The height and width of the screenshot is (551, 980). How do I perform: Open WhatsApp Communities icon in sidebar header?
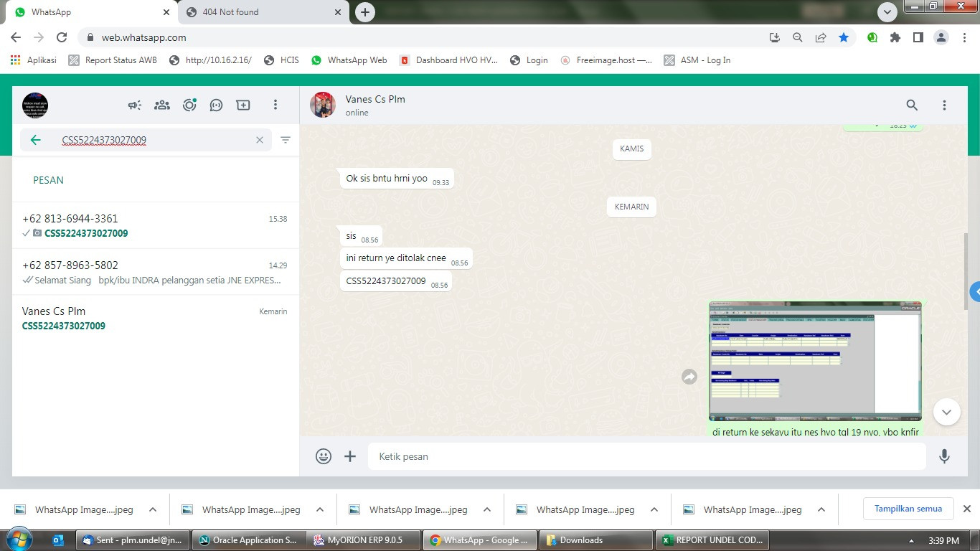pyautogui.click(x=162, y=105)
